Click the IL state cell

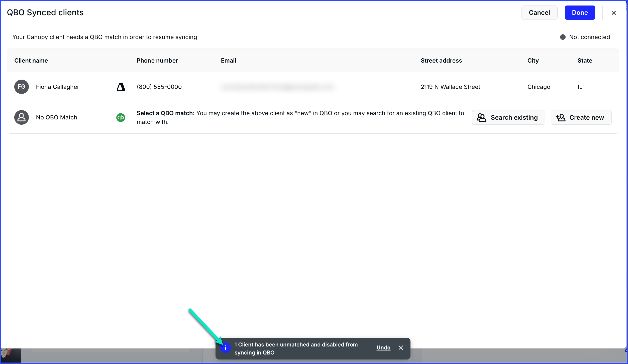click(x=580, y=87)
